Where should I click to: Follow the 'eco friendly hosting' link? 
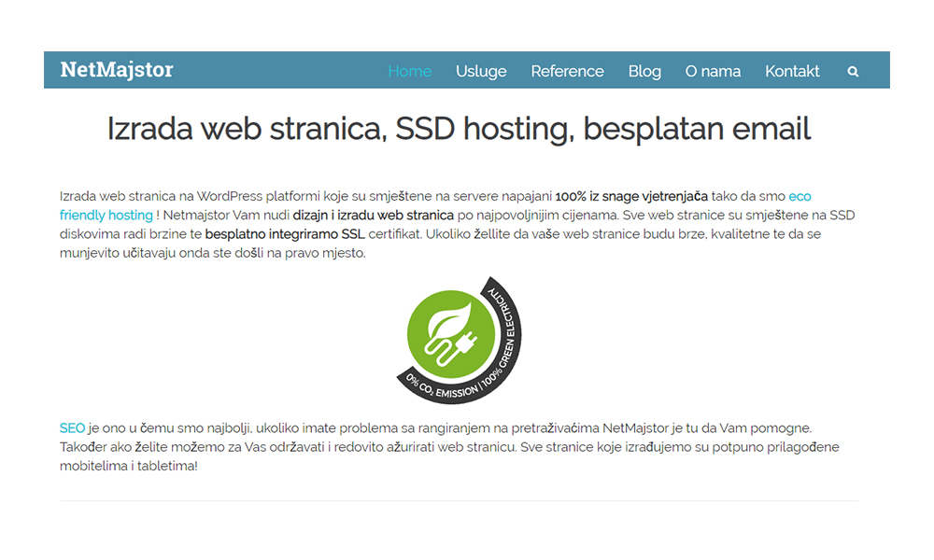[106, 215]
